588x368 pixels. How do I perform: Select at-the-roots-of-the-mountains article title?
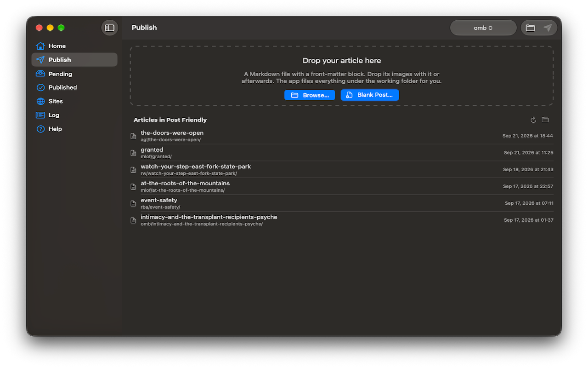click(185, 183)
